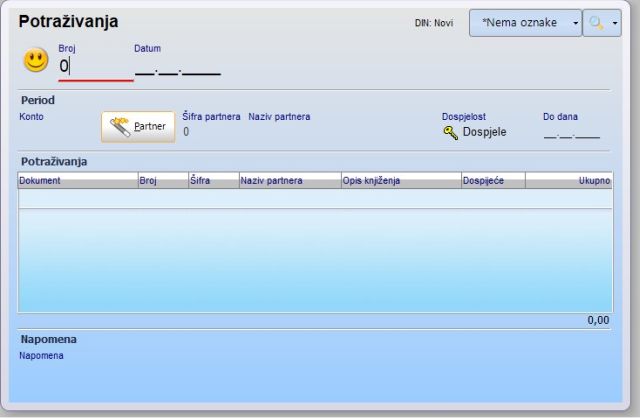Click the Šifra column header
This screenshot has height=420, width=640.
pos(212,181)
